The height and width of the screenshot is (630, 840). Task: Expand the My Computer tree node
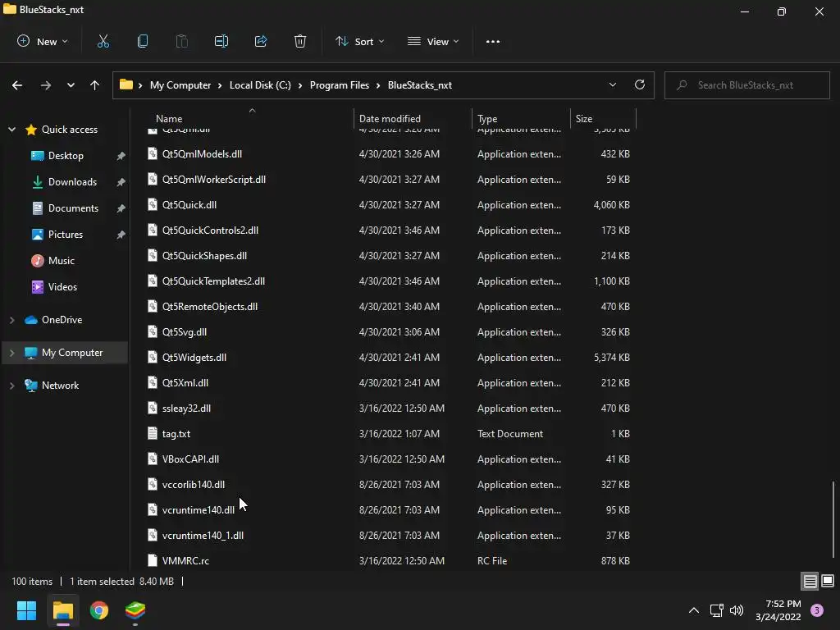tap(11, 353)
